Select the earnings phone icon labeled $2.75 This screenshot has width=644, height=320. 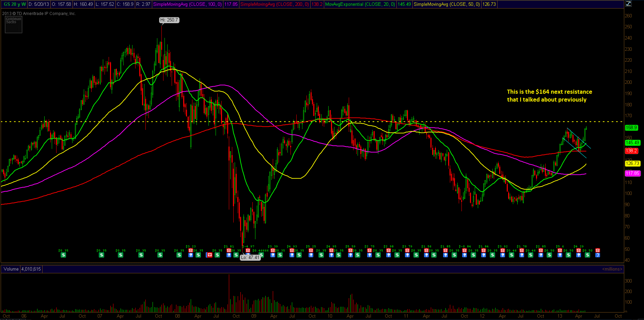(369, 250)
